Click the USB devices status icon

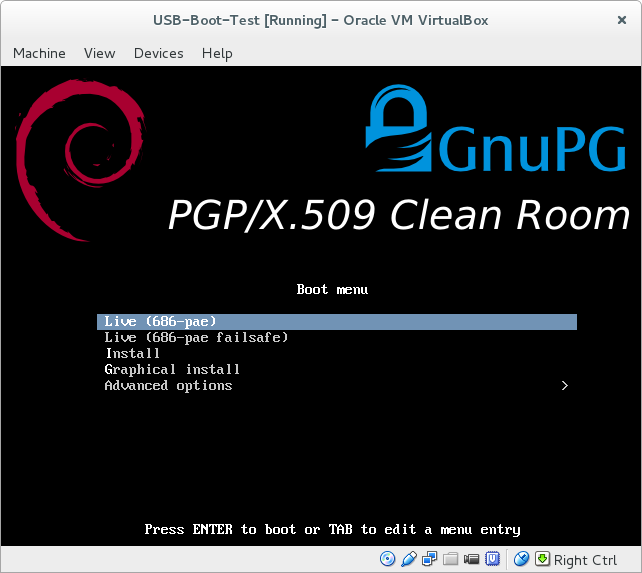(409, 559)
